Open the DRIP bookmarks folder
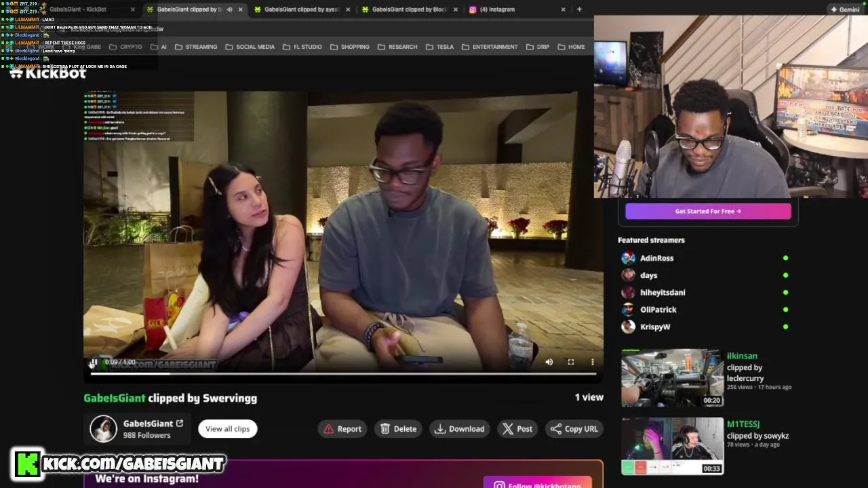The image size is (868, 488). [537, 47]
